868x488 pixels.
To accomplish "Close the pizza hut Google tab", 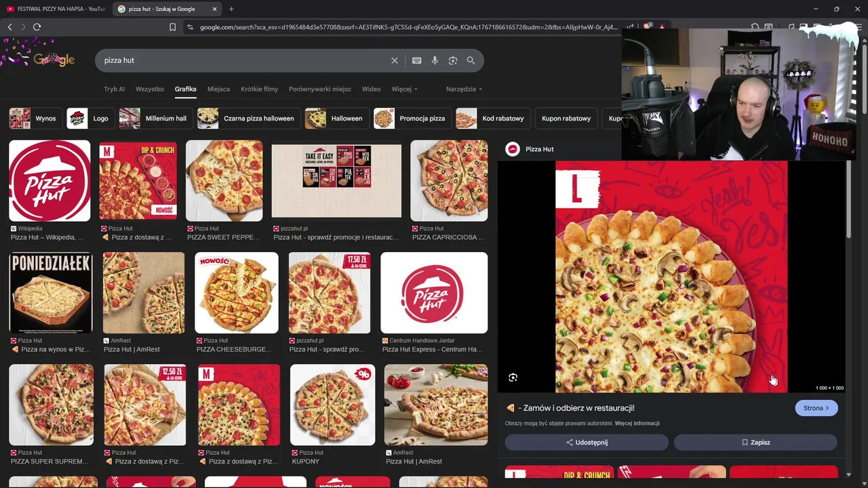I will click(x=215, y=9).
